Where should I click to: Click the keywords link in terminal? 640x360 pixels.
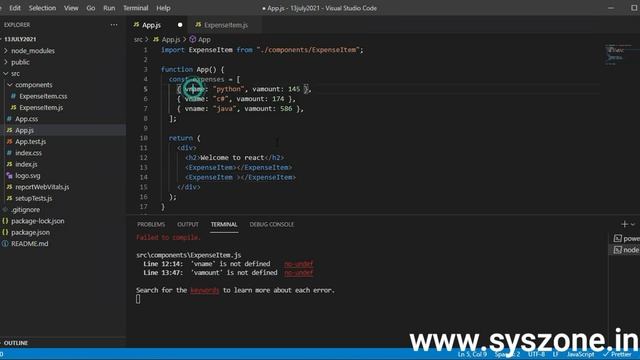pyautogui.click(x=204, y=290)
